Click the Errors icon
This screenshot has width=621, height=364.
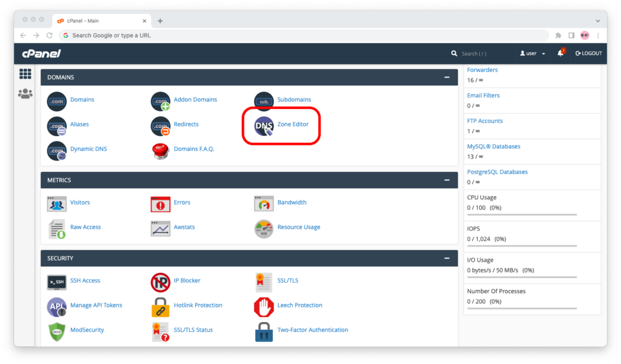[x=160, y=204]
